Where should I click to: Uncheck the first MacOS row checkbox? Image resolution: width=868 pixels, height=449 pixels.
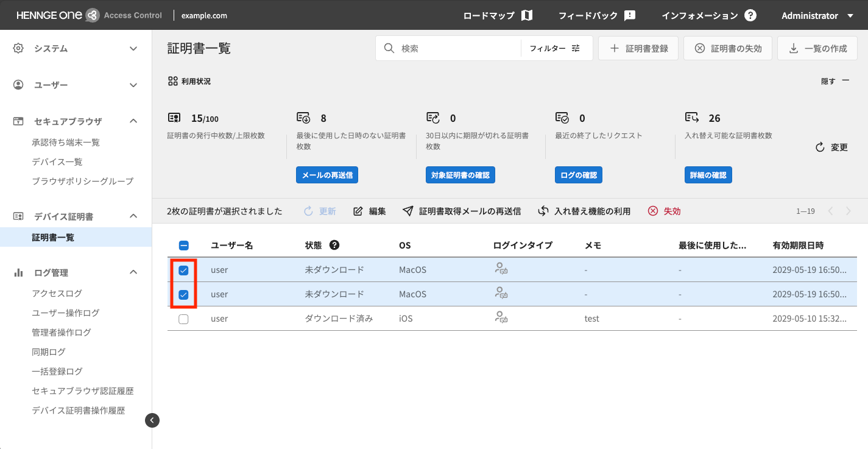184,270
